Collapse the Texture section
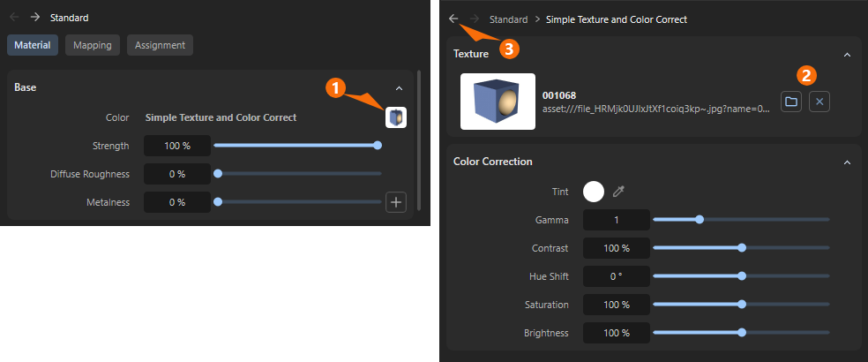Screen dimensions: 868x362 [x=847, y=55]
